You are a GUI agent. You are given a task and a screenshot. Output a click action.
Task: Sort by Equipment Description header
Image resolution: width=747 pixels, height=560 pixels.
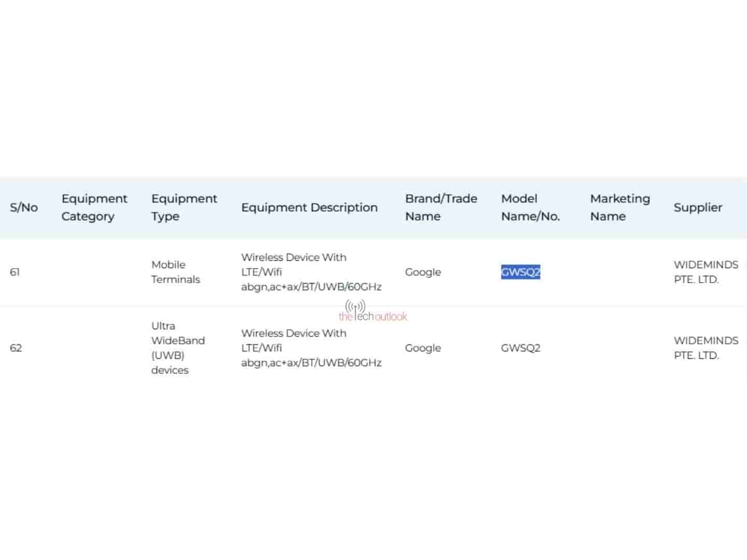click(x=309, y=207)
